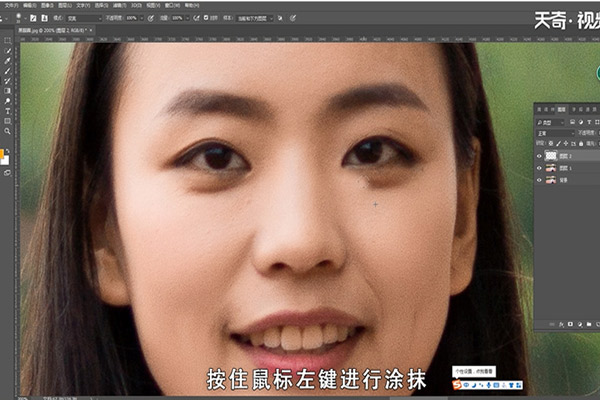
Task: Create new adjustment layer icon
Action: point(580,325)
